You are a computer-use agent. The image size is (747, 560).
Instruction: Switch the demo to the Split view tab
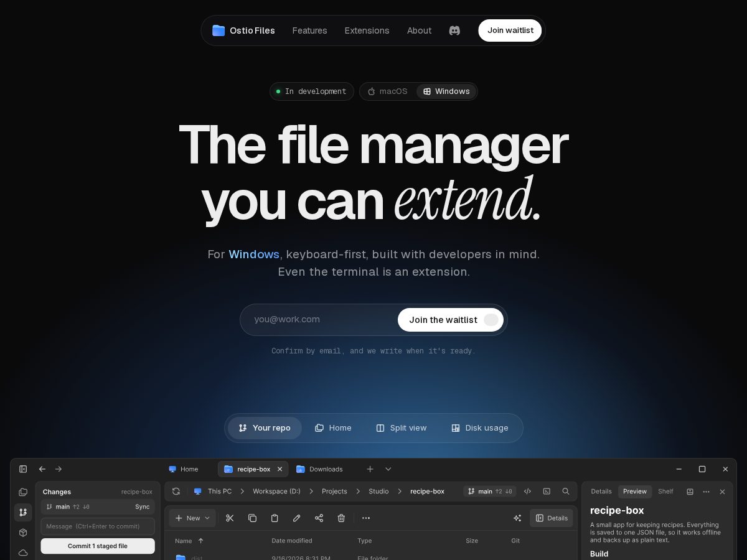click(402, 428)
